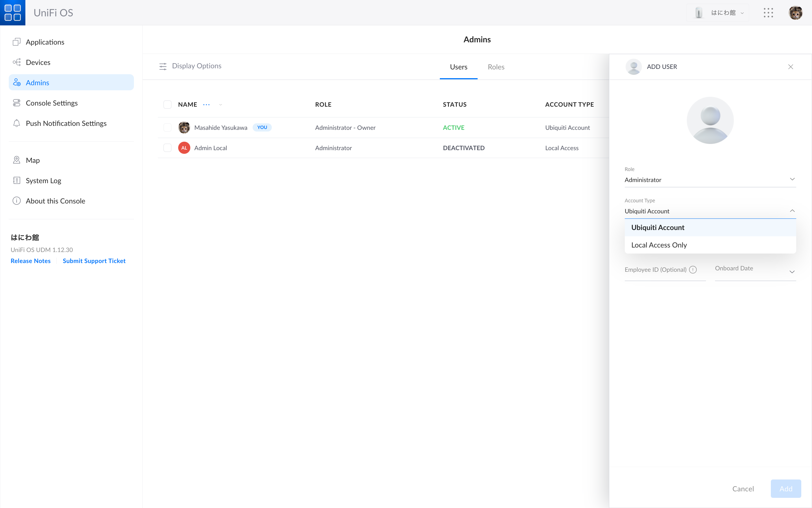
Task: Click the small Add User header avatar
Action: (x=634, y=67)
